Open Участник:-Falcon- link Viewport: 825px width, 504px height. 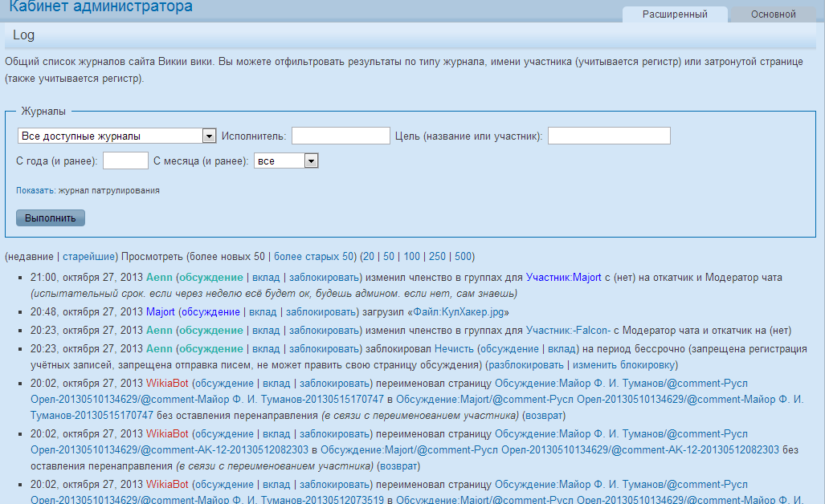pos(568,331)
